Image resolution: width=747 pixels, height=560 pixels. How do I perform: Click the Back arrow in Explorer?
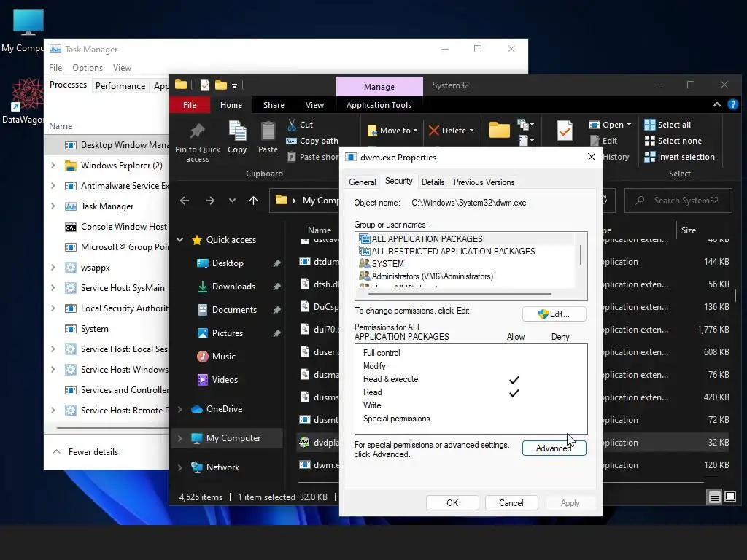pyautogui.click(x=185, y=201)
